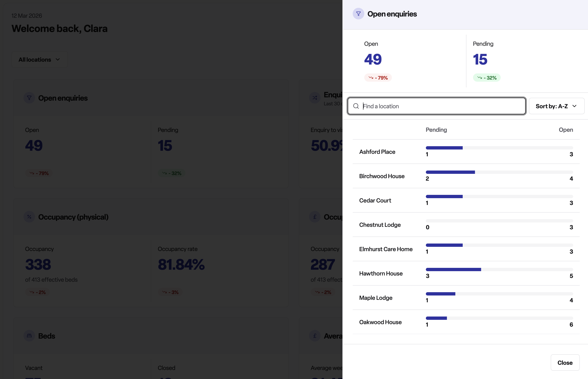The height and width of the screenshot is (379, 588).
Task: Click the Beds card heading
Action: [47, 336]
